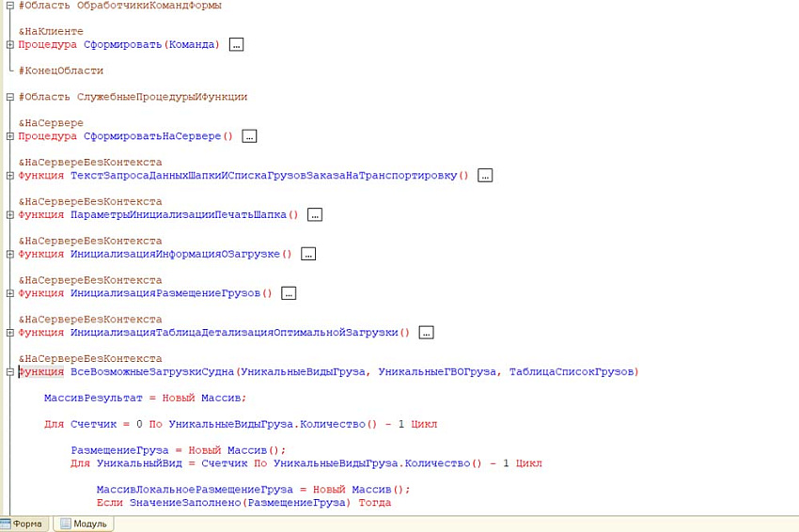Expand the ПараметрыИнициализацииПечатьШапка function fold
The image size is (799, 532).
coord(9,214)
